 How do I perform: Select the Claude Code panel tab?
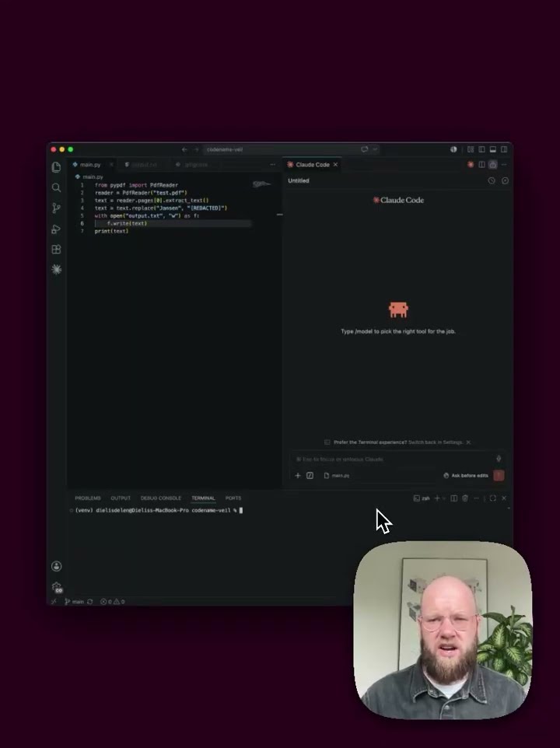(x=313, y=165)
